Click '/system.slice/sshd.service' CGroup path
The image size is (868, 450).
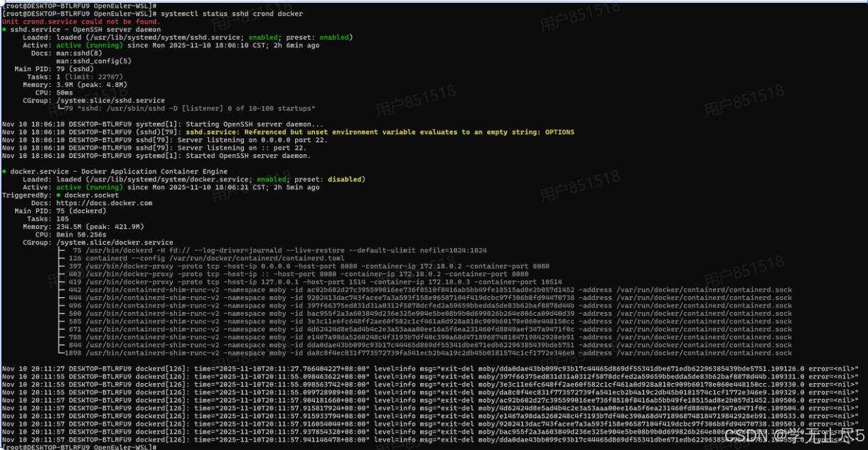pyautogui.click(x=110, y=100)
